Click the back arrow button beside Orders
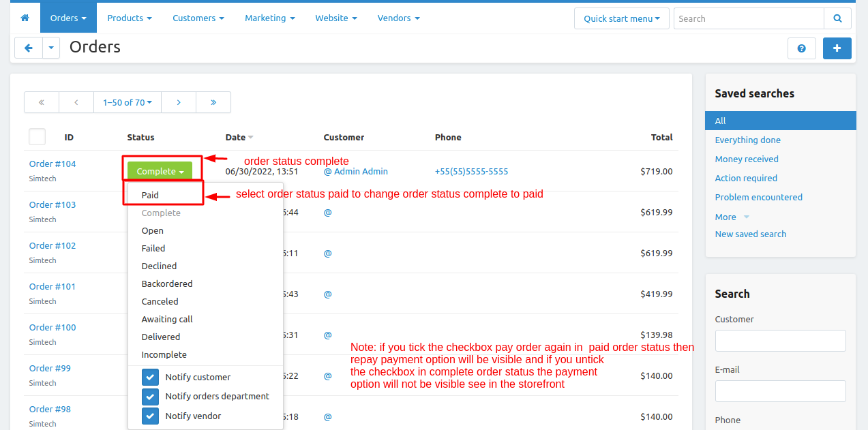Image resolution: width=868 pixels, height=430 pixels. click(x=29, y=48)
